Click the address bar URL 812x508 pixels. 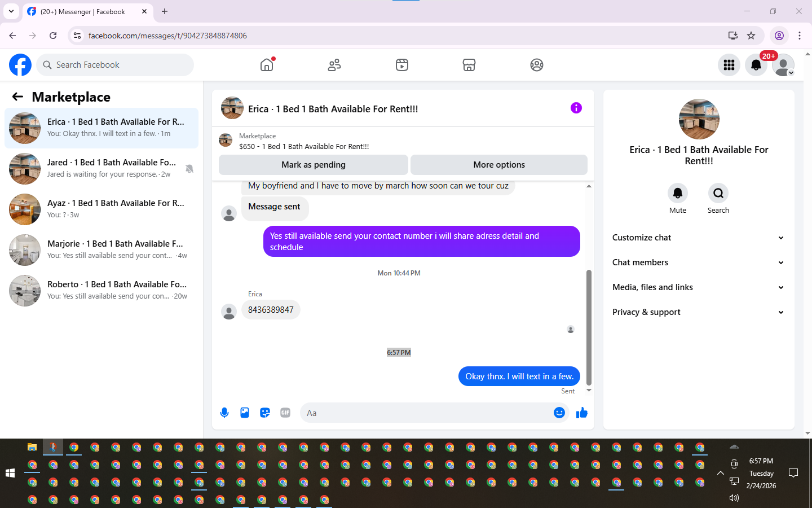pyautogui.click(x=167, y=36)
